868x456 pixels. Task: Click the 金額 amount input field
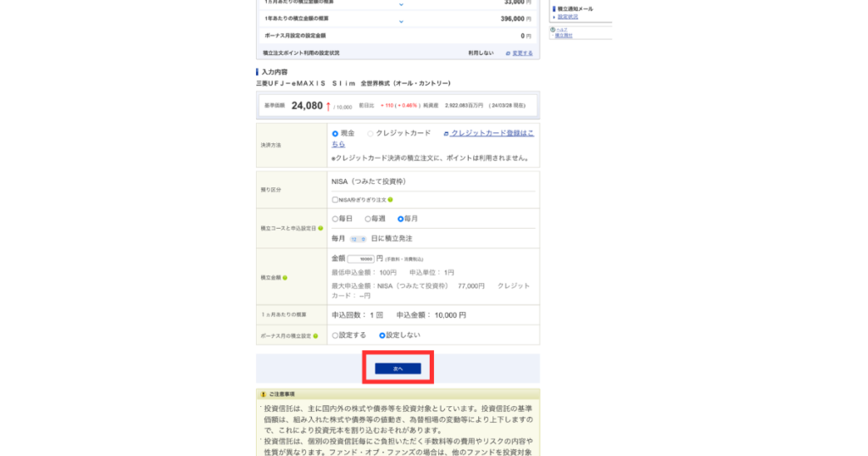click(361, 259)
